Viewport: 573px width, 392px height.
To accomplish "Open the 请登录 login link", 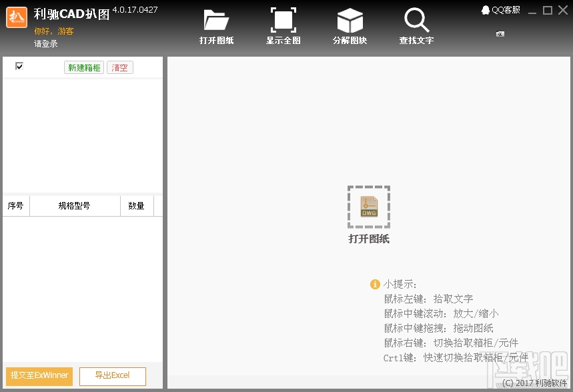I will [45, 43].
